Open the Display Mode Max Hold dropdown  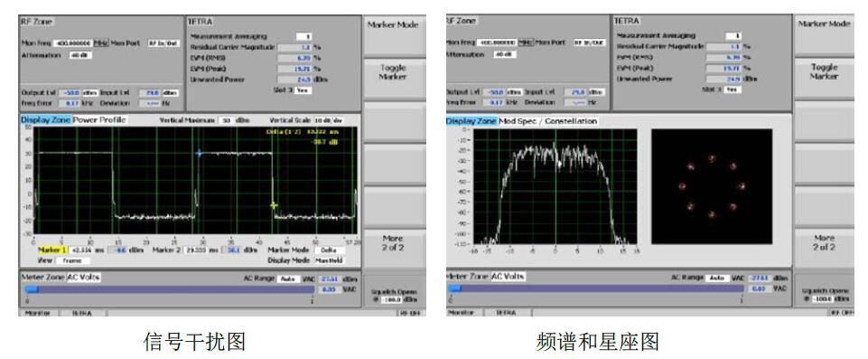click(329, 260)
